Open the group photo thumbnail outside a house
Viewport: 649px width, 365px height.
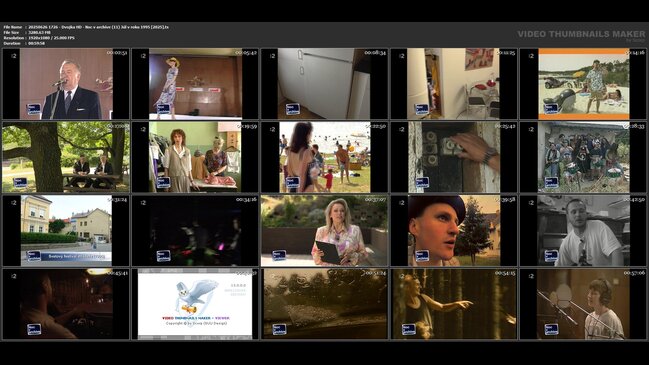click(583, 157)
